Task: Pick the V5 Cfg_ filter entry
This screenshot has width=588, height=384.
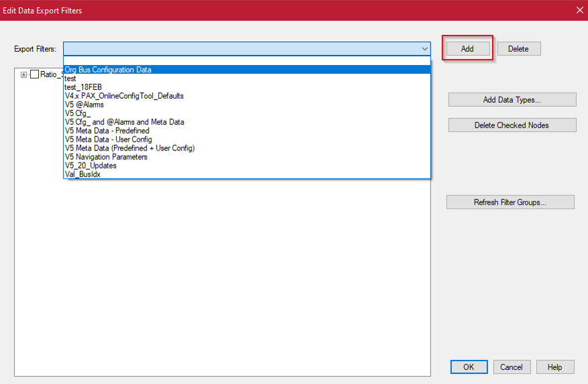Action: coord(247,113)
